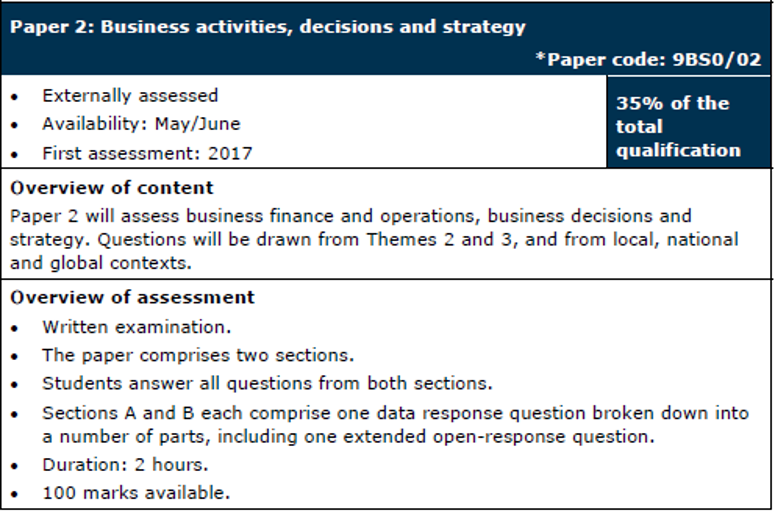Image resolution: width=775 pixels, height=513 pixels.
Task: Click the word 'qualification' in blue box
Action: click(x=678, y=150)
